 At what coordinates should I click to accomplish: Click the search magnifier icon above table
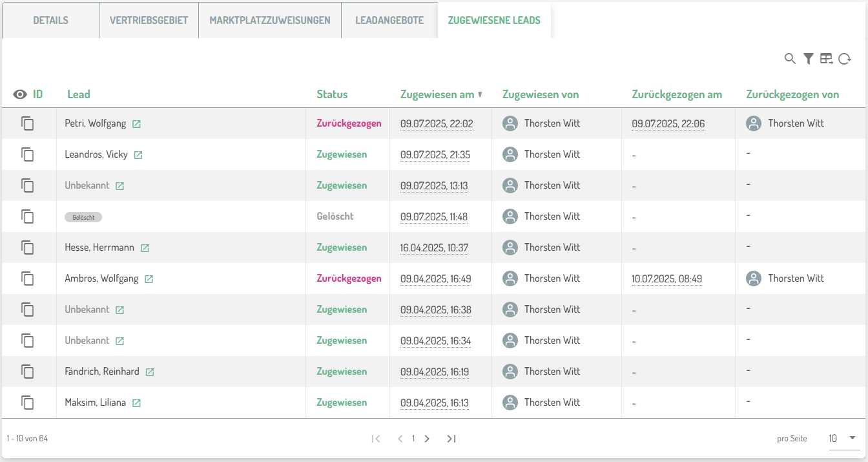pyautogui.click(x=790, y=59)
